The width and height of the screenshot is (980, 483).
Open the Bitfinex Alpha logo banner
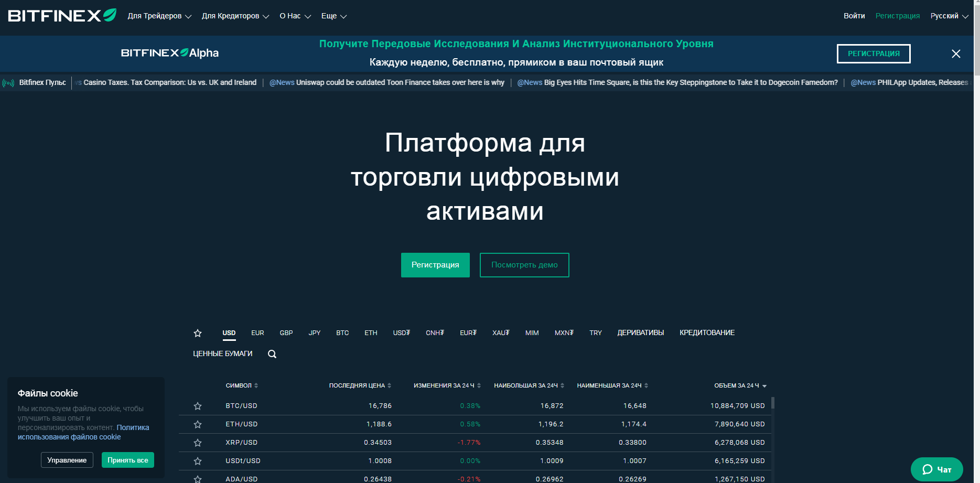[170, 53]
